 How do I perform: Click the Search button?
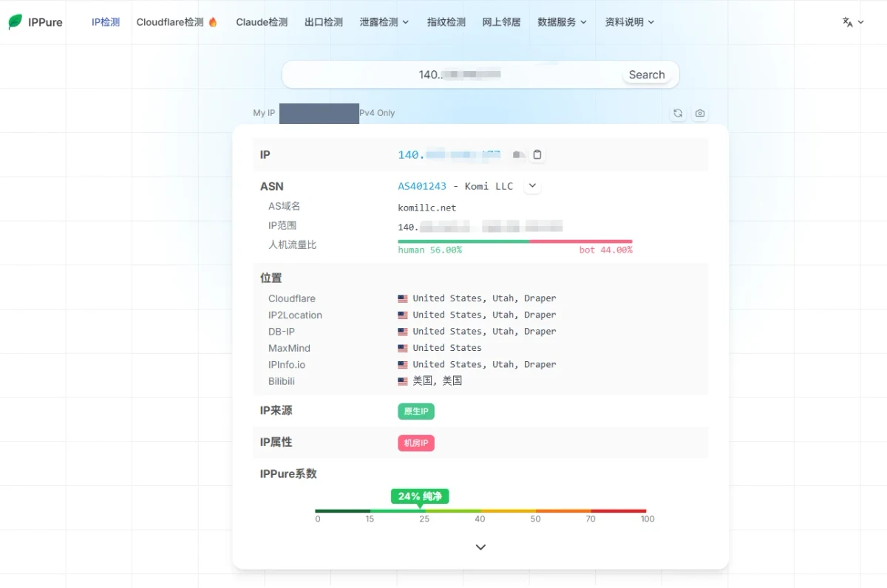click(x=647, y=75)
